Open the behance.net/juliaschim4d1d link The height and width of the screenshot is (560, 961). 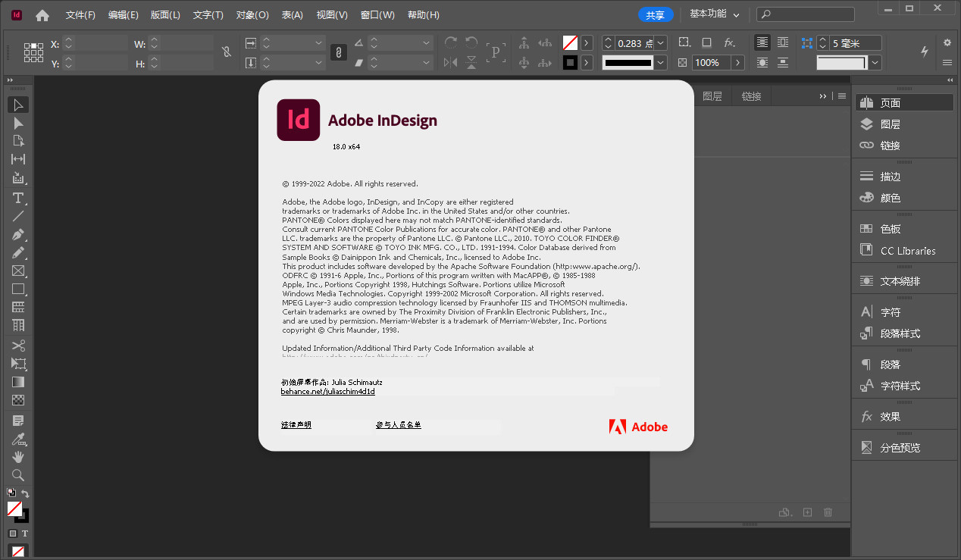(x=327, y=392)
